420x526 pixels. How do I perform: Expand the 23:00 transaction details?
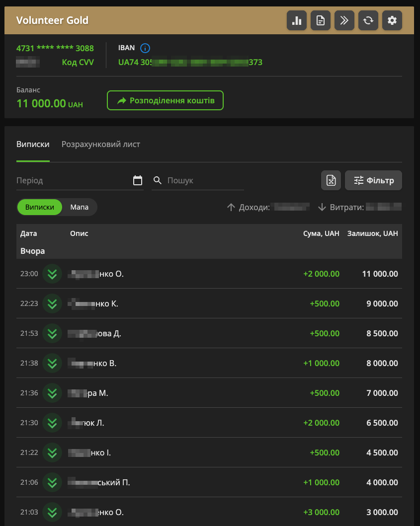point(52,274)
